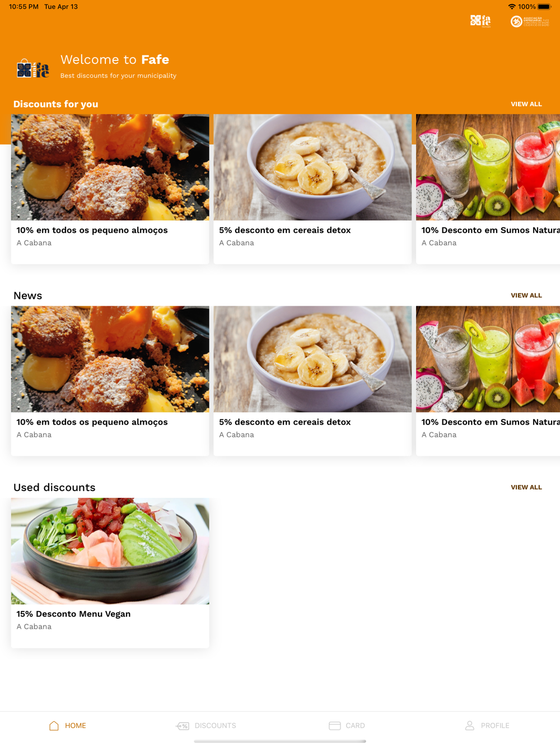Select News title '10% em todos os pequeno almoços'
This screenshot has width=560, height=747.
pos(92,422)
